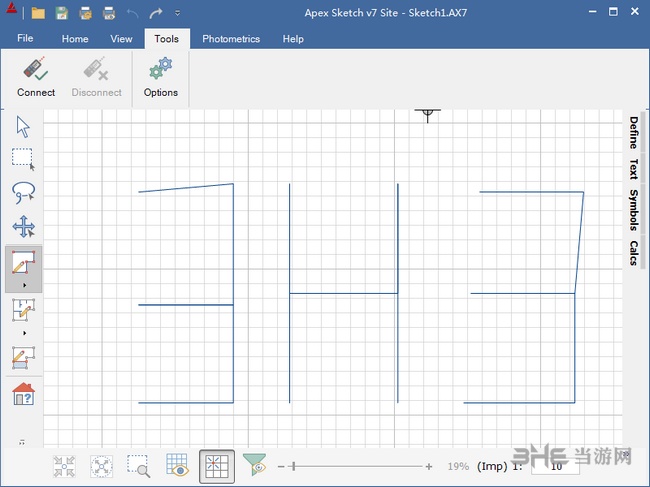Open the Options gears button
The height and width of the screenshot is (487, 650).
(161, 78)
